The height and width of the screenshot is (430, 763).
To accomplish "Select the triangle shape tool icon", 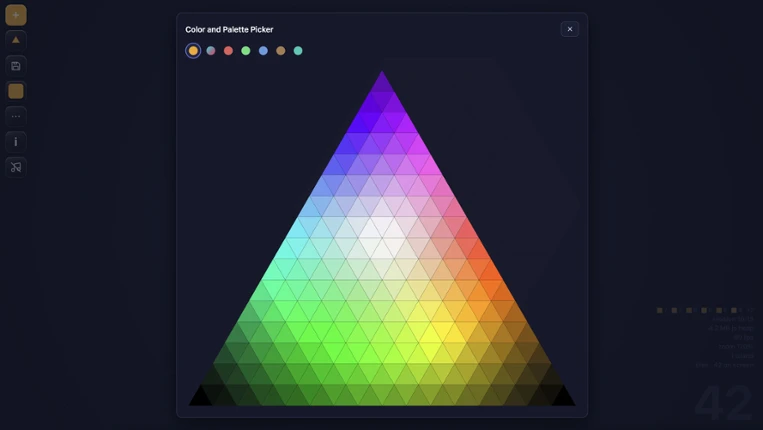I will pos(16,40).
